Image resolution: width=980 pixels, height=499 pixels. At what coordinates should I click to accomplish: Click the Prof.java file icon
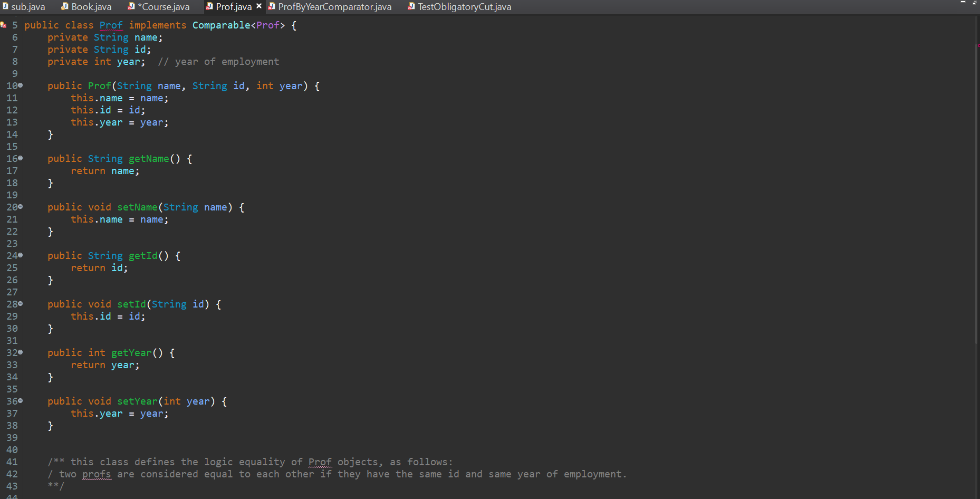tap(209, 6)
